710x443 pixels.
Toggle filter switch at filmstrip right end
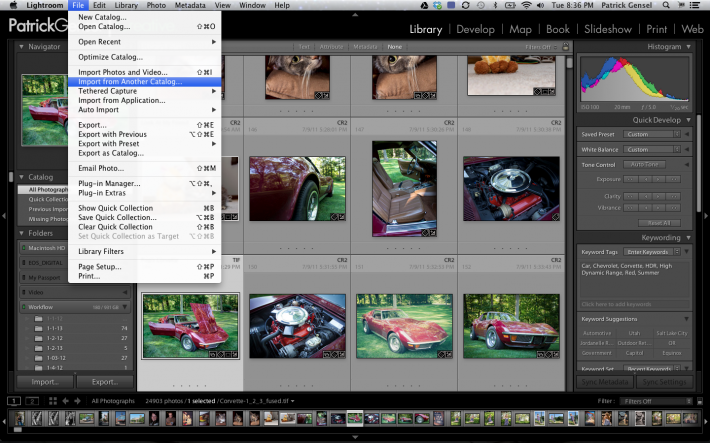(x=700, y=401)
